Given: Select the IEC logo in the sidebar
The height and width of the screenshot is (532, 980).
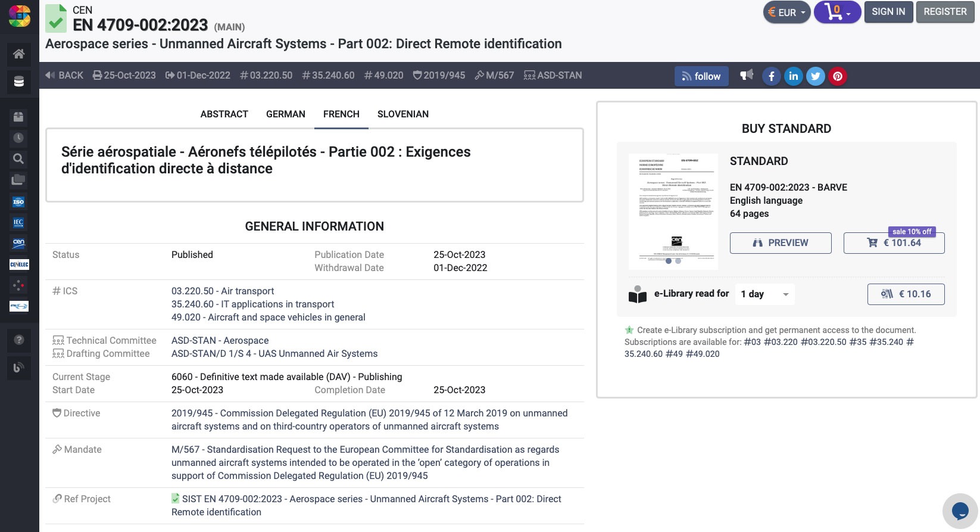Looking at the screenshot, I should (19, 222).
